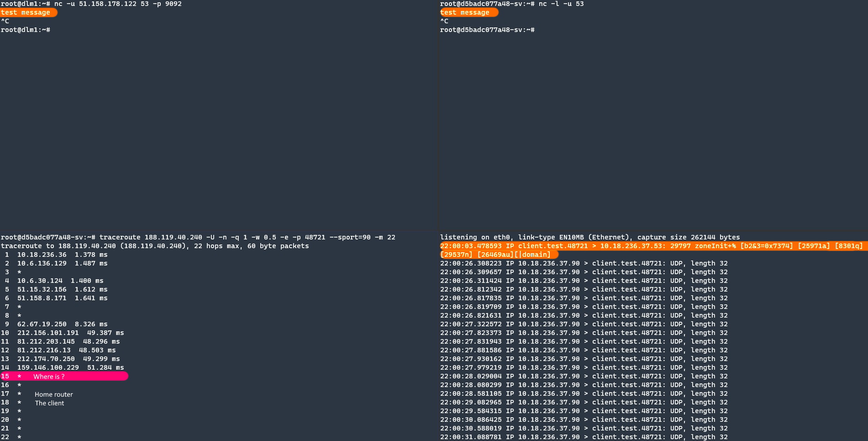The height and width of the screenshot is (441, 868).
Task: Select hop 9 address 62.67.19.250
Action: [42, 324]
